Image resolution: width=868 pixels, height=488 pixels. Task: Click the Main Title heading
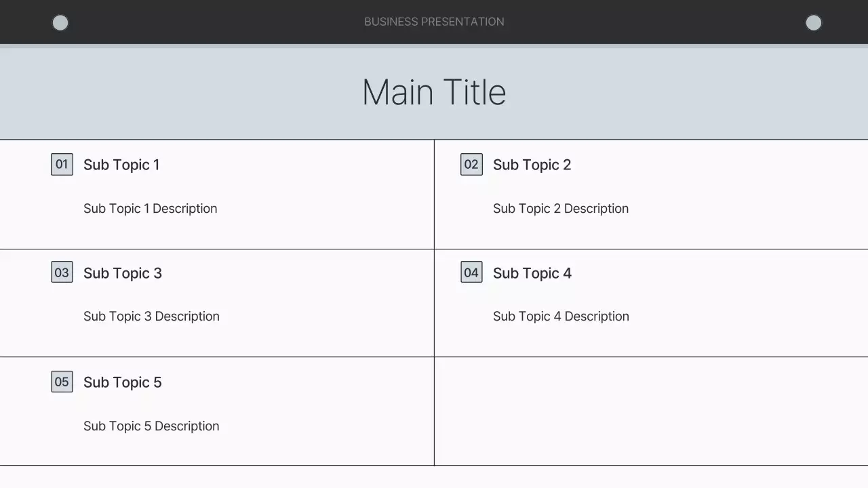pyautogui.click(x=434, y=92)
